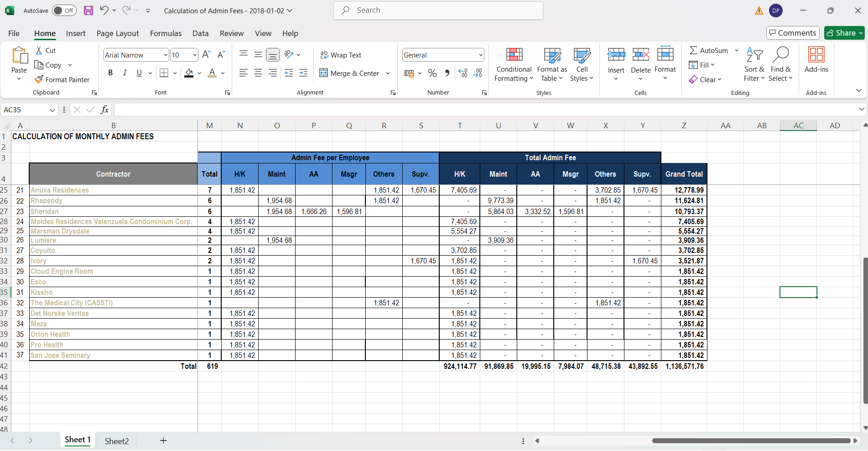The width and height of the screenshot is (868, 451).
Task: Select the Grand Total cell 1,136,571.76
Action: (684, 366)
